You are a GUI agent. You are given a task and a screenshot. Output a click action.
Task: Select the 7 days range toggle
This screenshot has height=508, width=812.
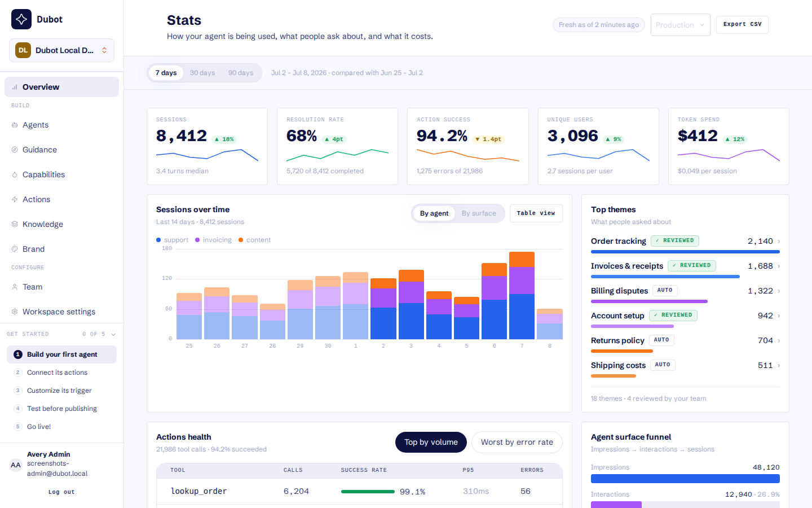tap(166, 73)
